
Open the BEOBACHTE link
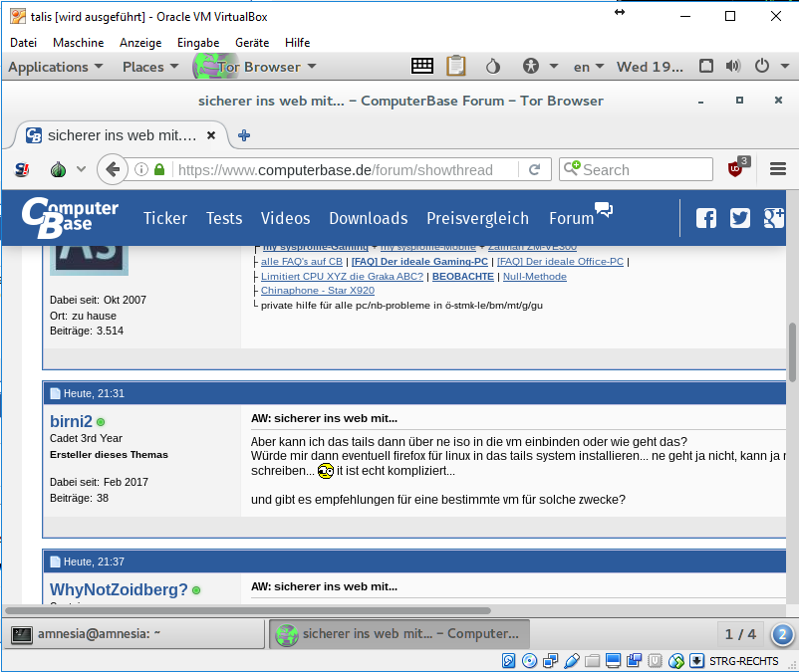pos(462,277)
